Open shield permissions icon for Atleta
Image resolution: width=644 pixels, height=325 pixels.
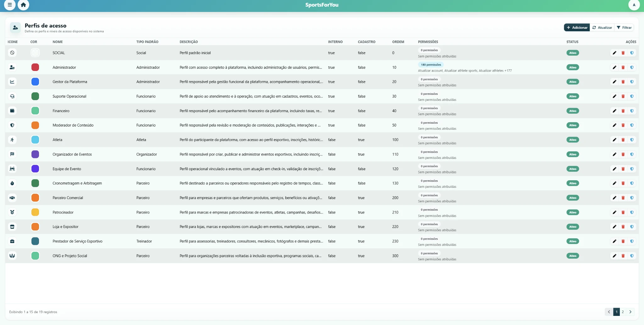[632, 140]
